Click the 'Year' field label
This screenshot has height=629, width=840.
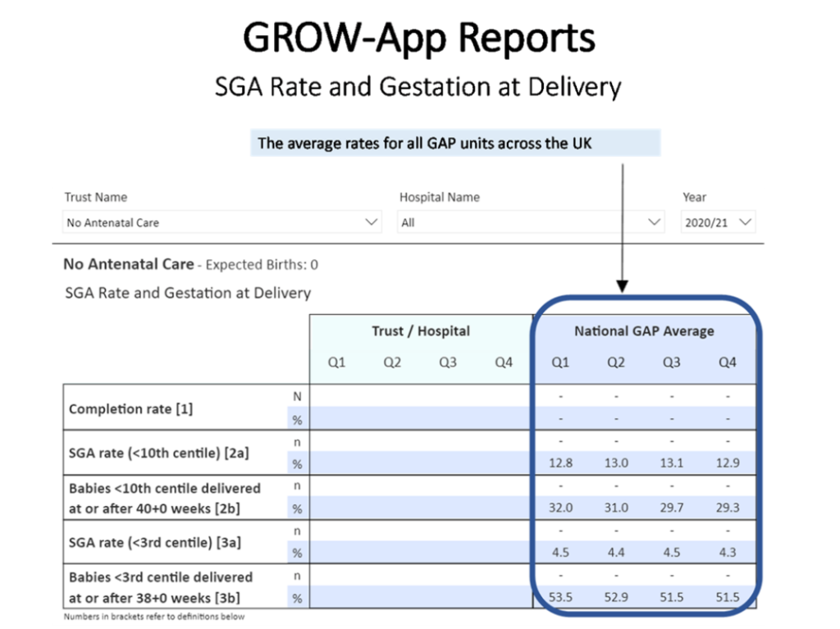tap(694, 197)
